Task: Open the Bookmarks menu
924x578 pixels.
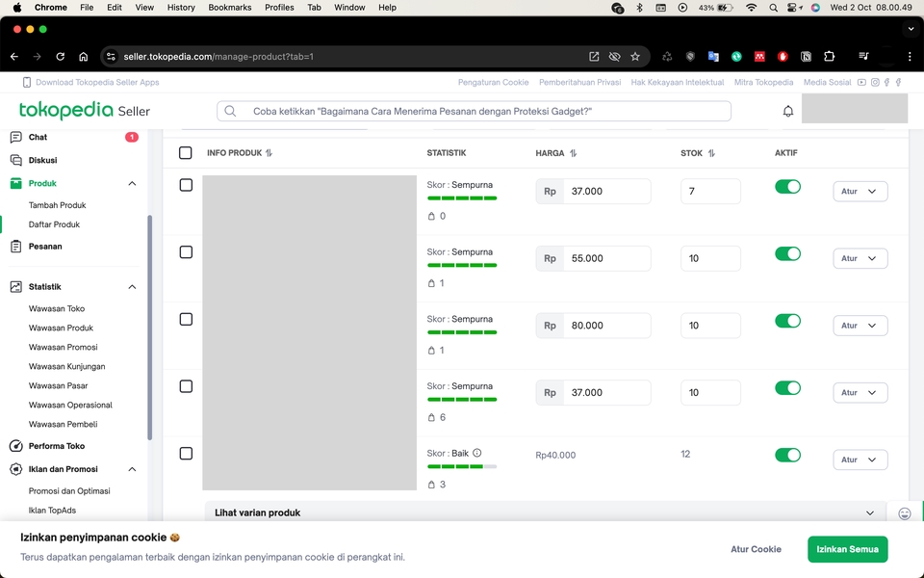Action: click(x=230, y=8)
